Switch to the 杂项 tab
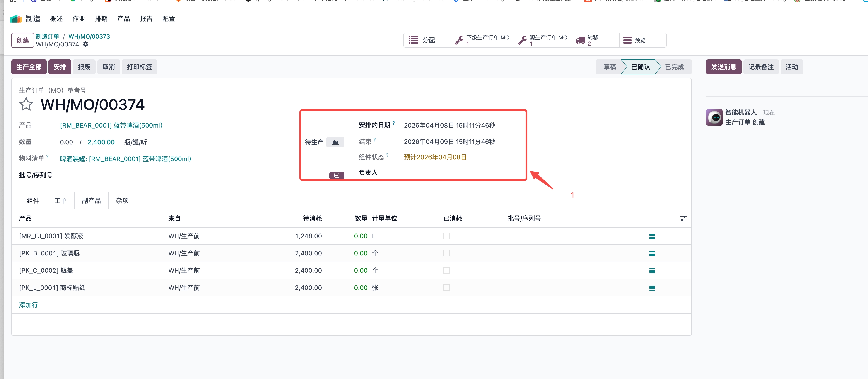 point(122,201)
